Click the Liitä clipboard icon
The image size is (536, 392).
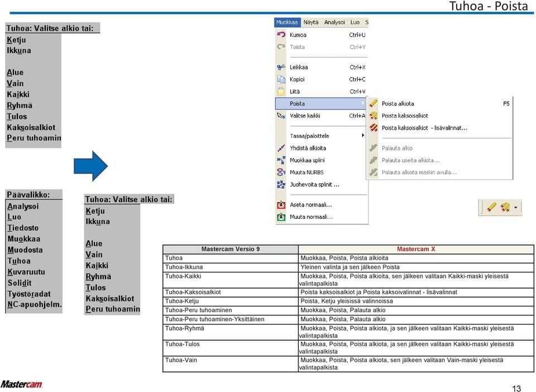pyautogui.click(x=281, y=91)
